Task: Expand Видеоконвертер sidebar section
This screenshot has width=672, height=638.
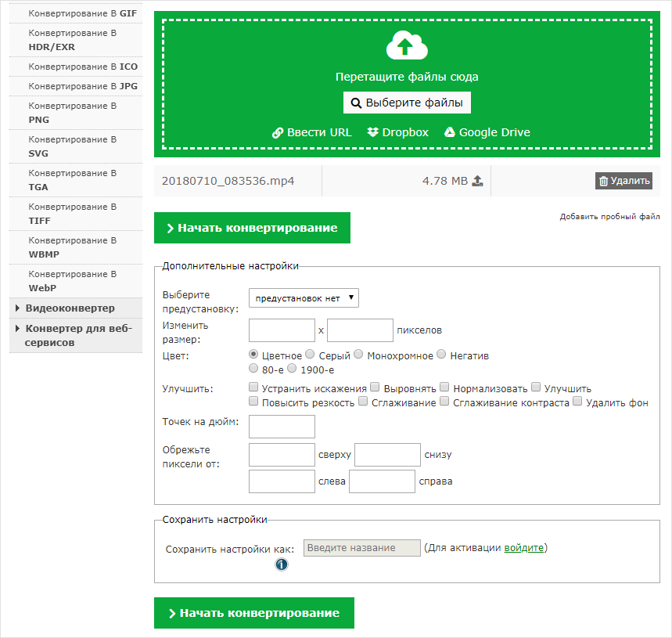Action: pos(70,308)
